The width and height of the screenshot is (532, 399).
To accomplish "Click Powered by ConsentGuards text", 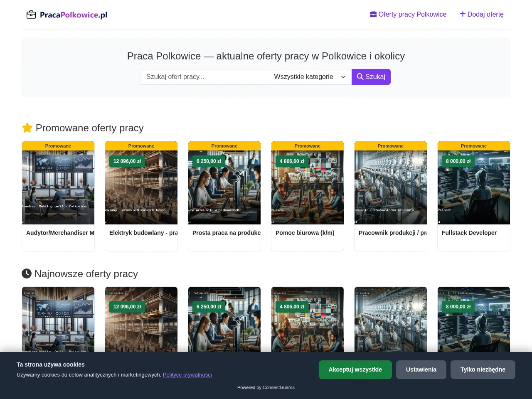I will coord(266,387).
